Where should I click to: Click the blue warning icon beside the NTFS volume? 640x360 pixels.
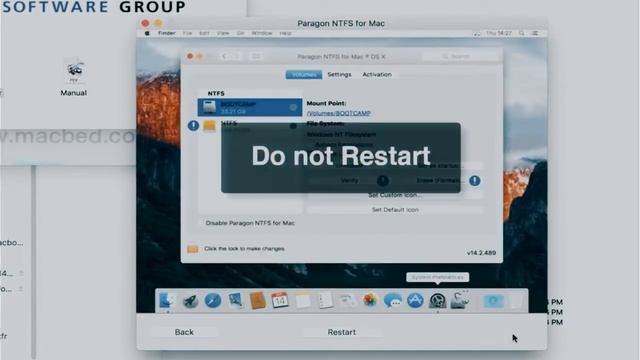193,125
